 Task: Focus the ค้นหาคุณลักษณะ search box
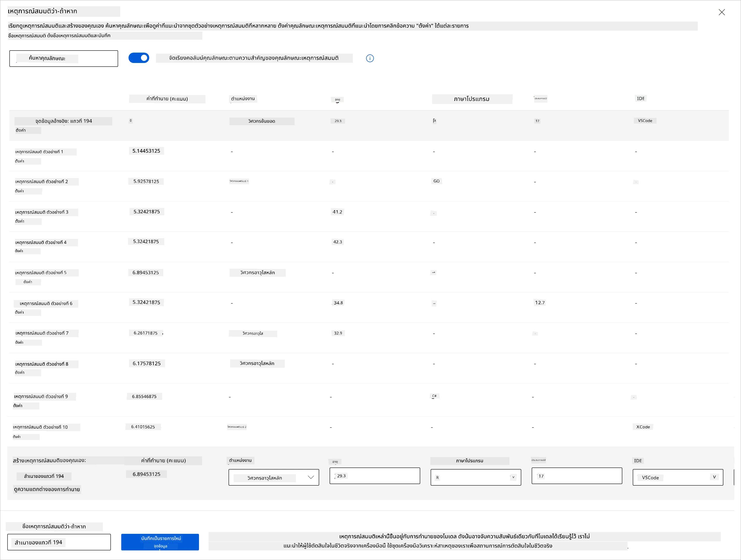click(x=64, y=59)
